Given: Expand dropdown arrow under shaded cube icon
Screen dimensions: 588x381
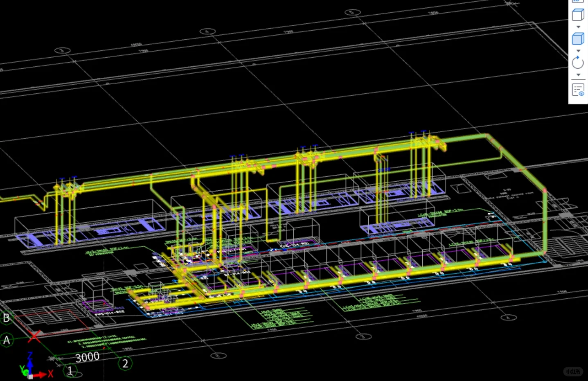Looking at the screenshot, I should [x=578, y=51].
